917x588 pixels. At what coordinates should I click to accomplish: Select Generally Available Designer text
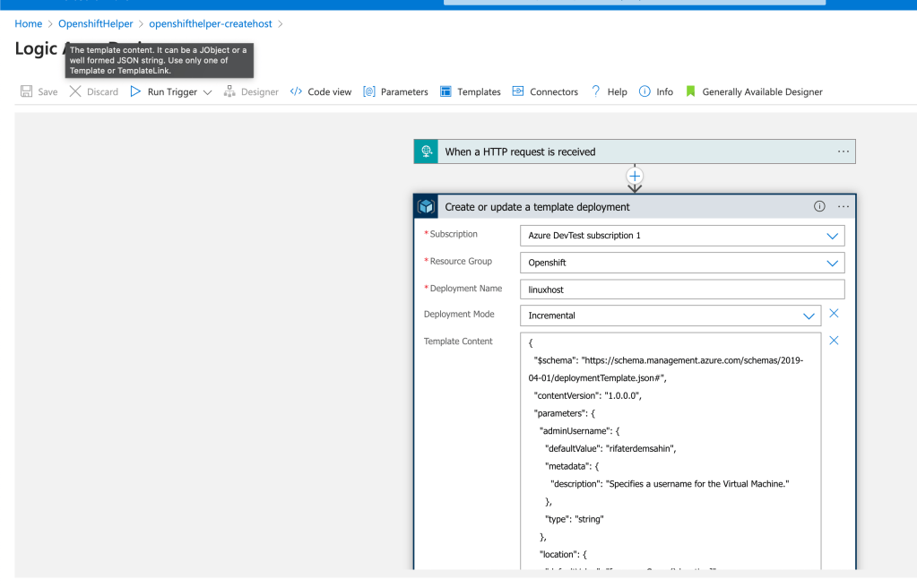click(762, 91)
